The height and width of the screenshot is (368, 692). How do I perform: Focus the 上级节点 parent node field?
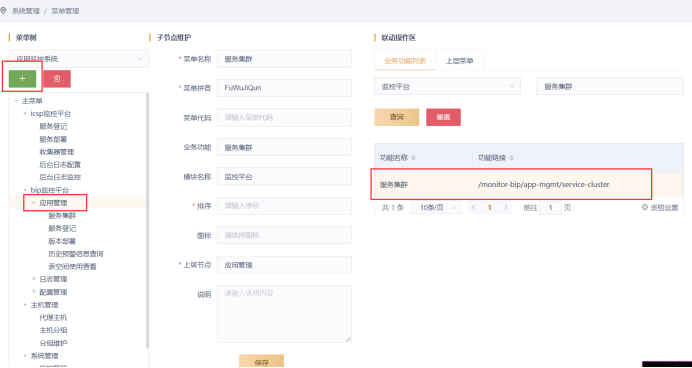284,265
